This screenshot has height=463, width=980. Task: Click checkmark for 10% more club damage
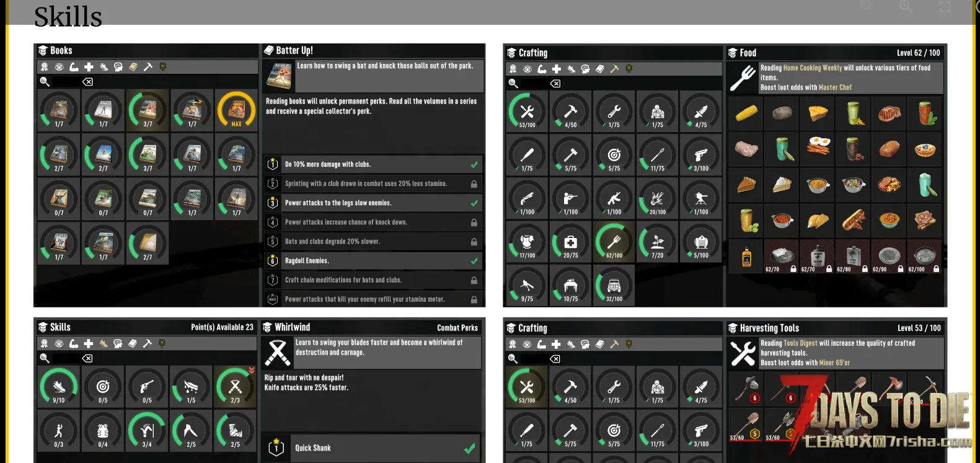(x=474, y=164)
